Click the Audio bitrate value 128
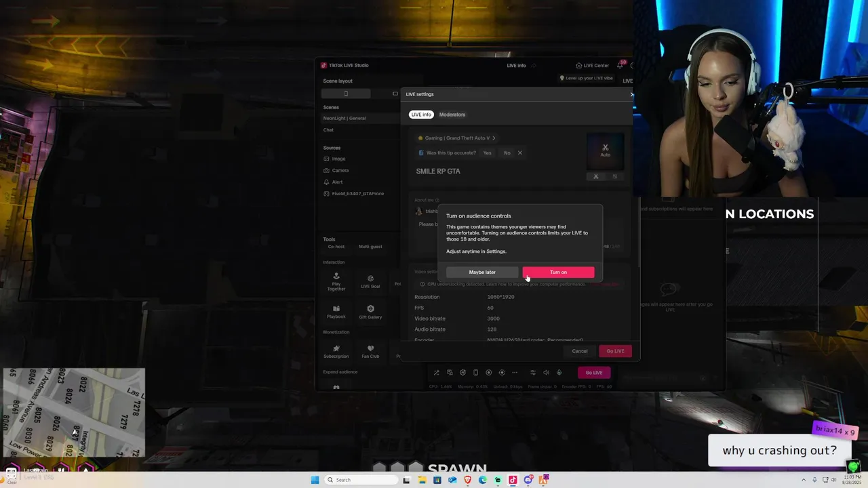This screenshot has height=488, width=868. (x=491, y=329)
